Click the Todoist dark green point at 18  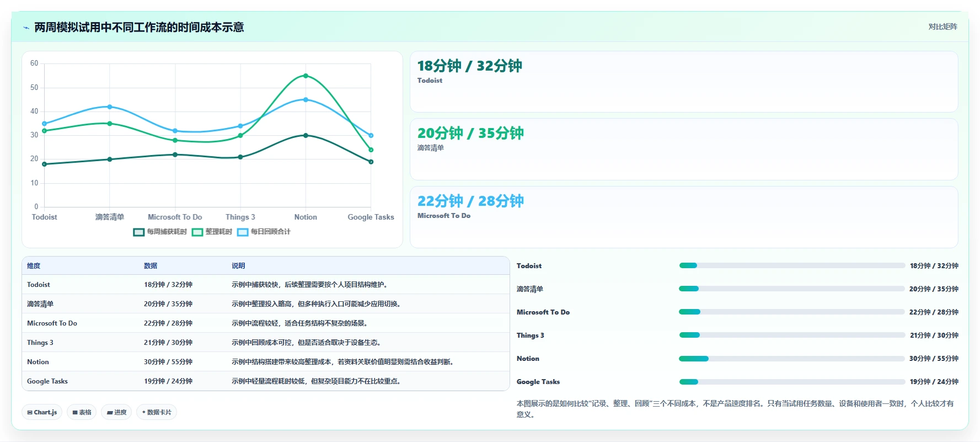pyautogui.click(x=44, y=164)
